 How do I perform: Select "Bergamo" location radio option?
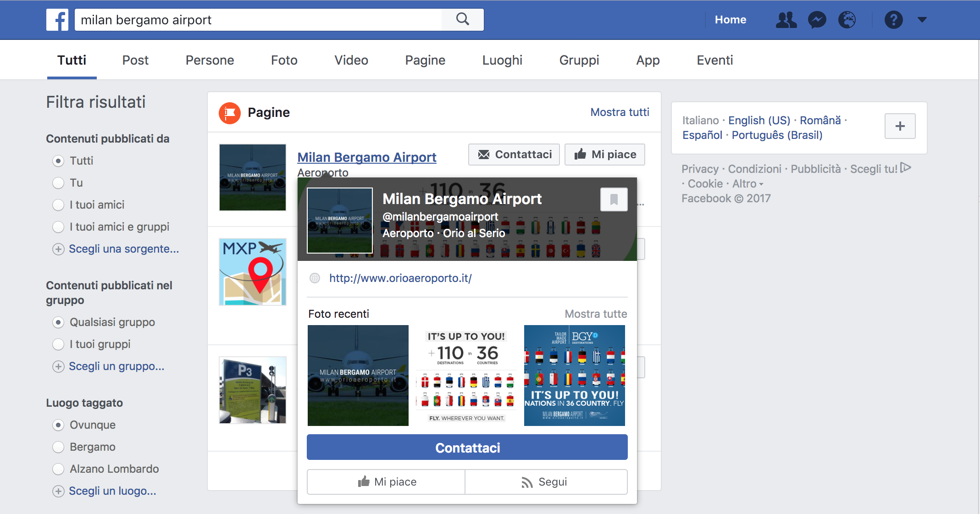pyautogui.click(x=58, y=447)
